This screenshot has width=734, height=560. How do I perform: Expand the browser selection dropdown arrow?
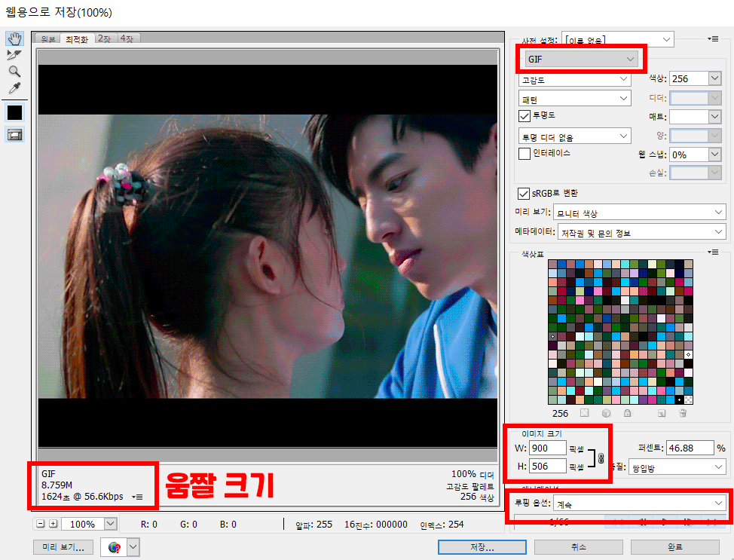133,547
